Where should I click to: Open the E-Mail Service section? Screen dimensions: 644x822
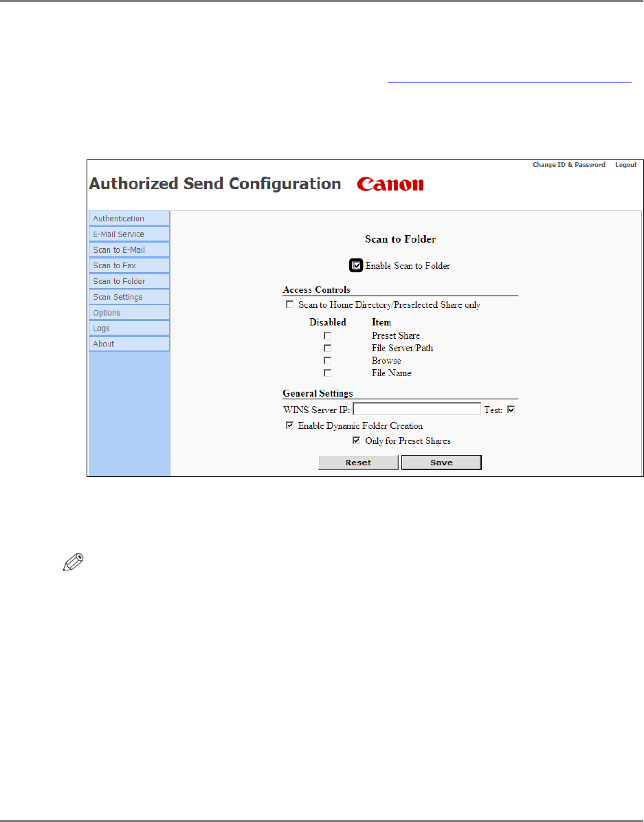129,234
